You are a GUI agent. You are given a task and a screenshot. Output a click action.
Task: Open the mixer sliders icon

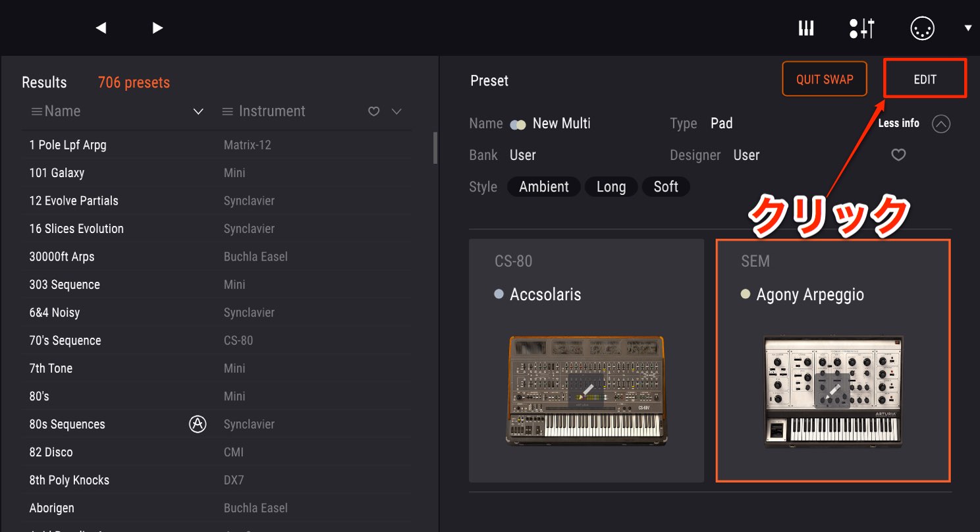coord(861,28)
